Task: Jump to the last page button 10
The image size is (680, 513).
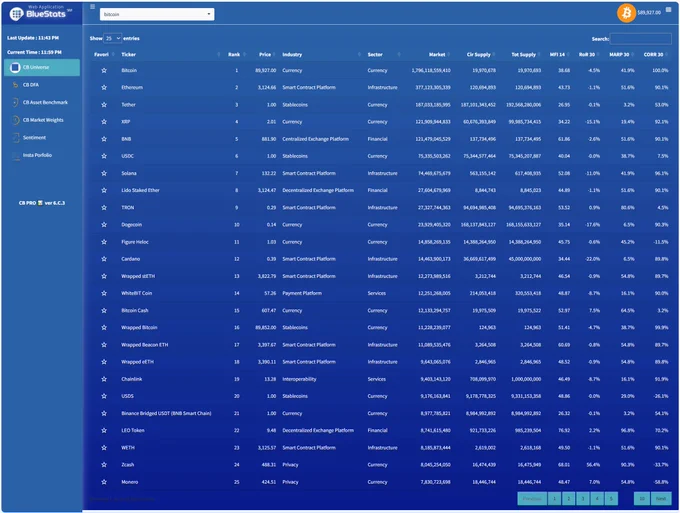Action: click(x=642, y=499)
